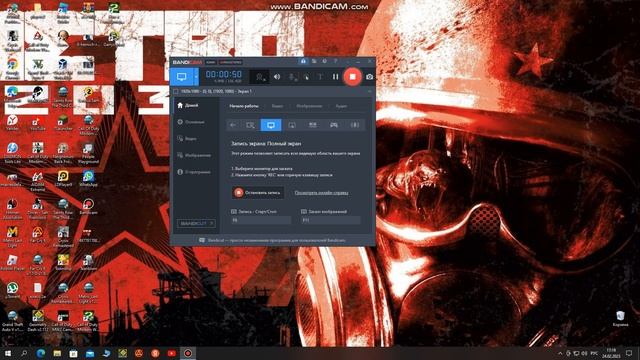Select fullscreen recording mode icon
640x360 pixels.
click(271, 125)
